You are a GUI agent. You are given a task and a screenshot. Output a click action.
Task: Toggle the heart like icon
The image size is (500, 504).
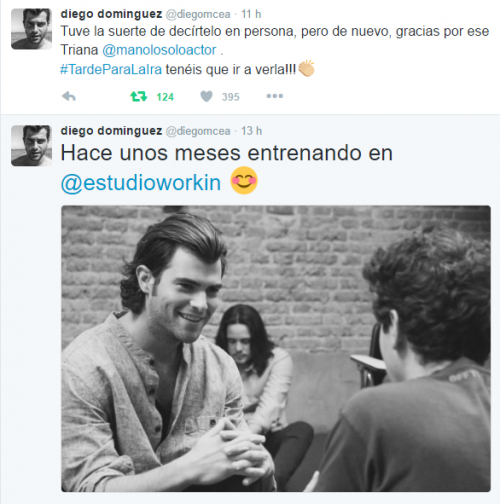[206, 97]
